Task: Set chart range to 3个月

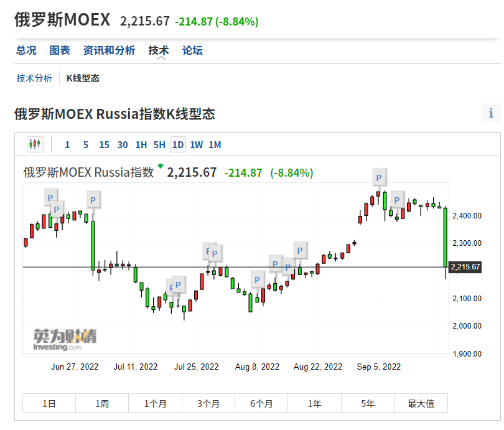Action: pos(208,404)
